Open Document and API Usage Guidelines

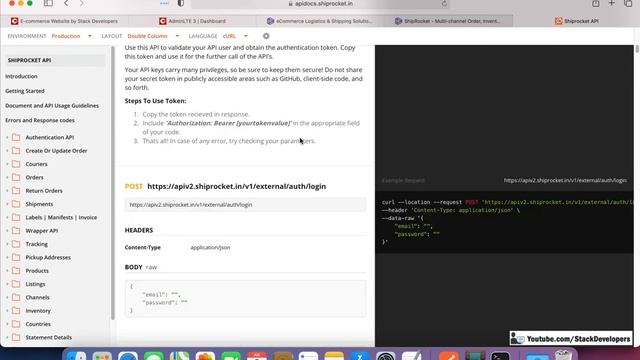(52, 106)
